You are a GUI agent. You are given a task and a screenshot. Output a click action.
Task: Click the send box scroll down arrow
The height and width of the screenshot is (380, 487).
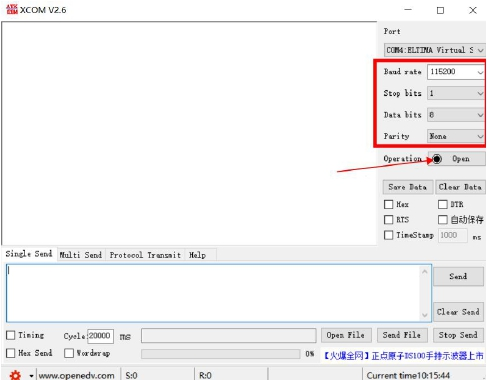pyautogui.click(x=425, y=315)
